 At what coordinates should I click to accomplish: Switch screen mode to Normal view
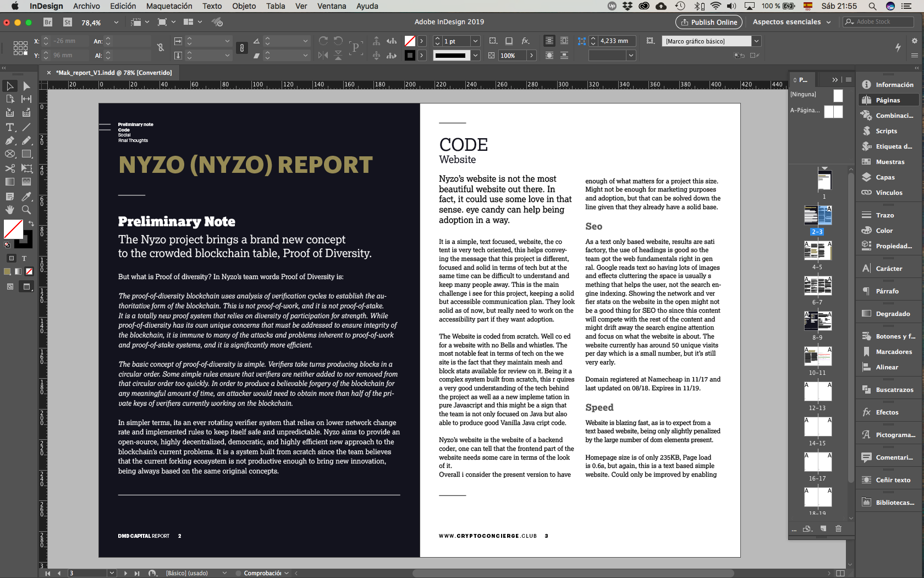point(10,286)
